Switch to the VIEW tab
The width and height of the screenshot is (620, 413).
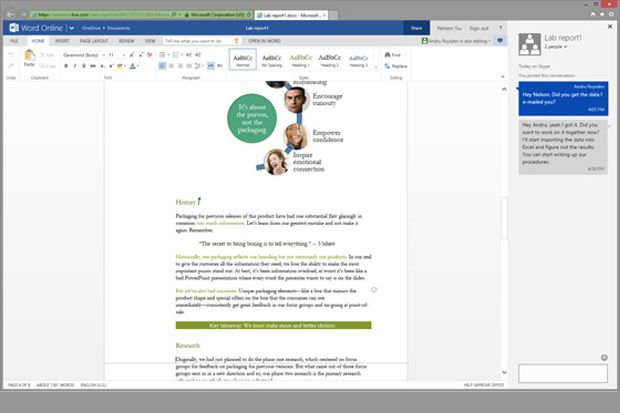[150, 41]
